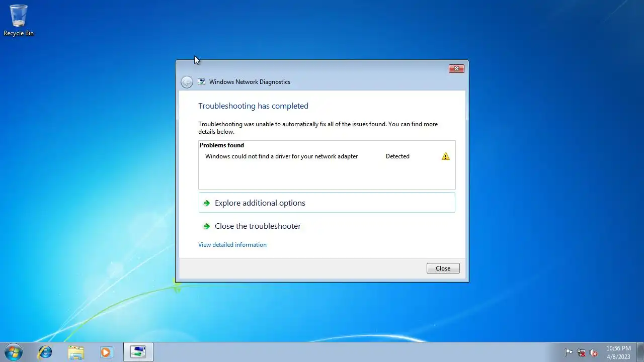Launch Windows Media Player from the taskbar

pos(106,352)
